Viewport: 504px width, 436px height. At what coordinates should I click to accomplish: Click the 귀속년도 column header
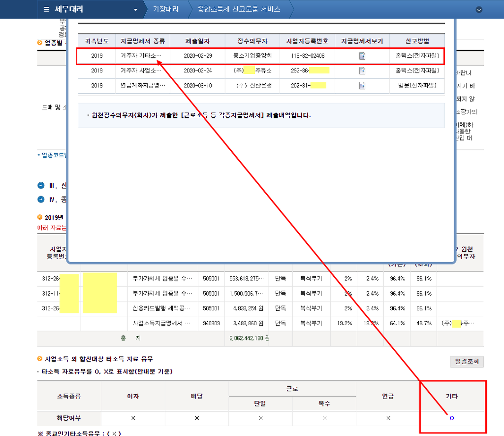click(97, 41)
